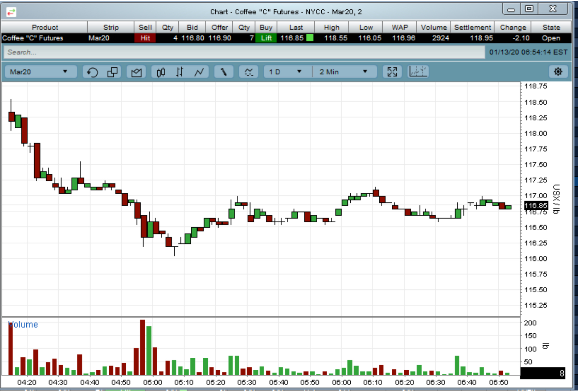This screenshot has width=578, height=392.
Task: Click the Buy column header
Action: point(266,27)
